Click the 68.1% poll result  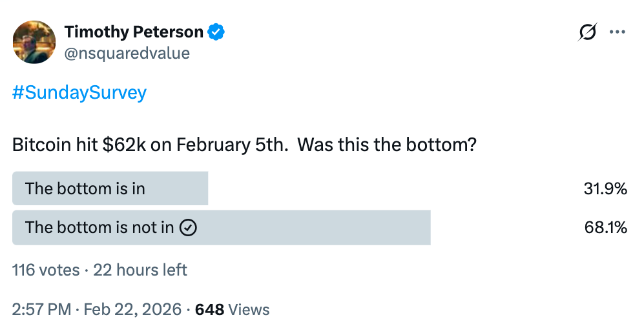point(605,227)
